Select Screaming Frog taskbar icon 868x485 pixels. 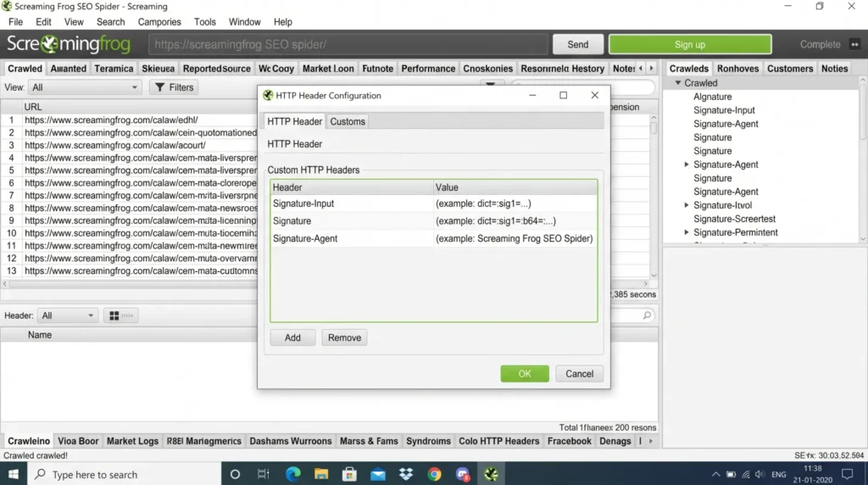[491, 474]
